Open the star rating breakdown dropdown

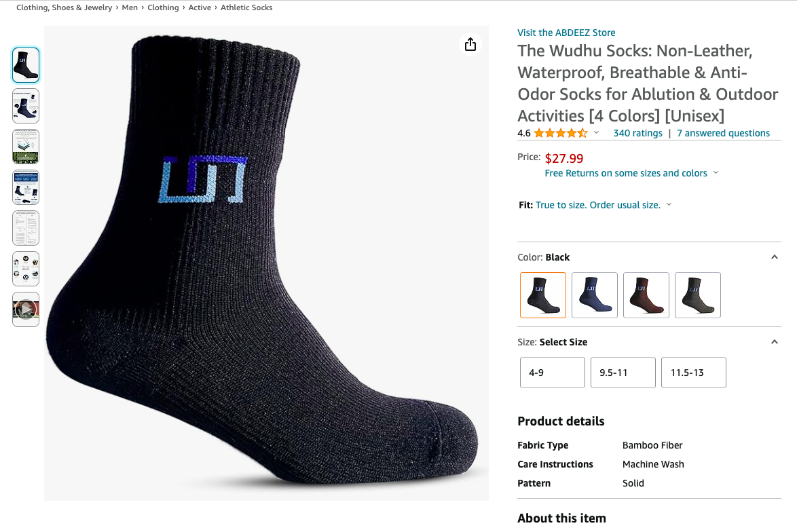click(597, 133)
